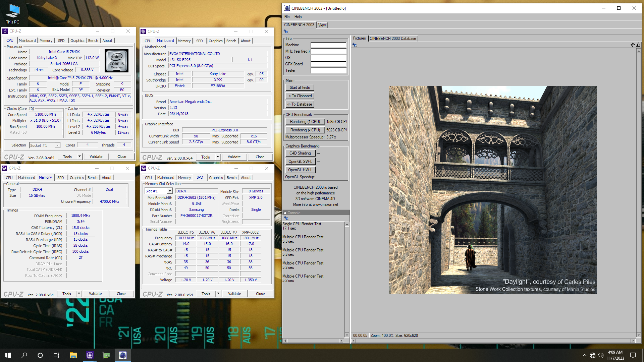Screen dimensions: 644x362
Task: Open volume control tray icon
Action: (601, 355)
